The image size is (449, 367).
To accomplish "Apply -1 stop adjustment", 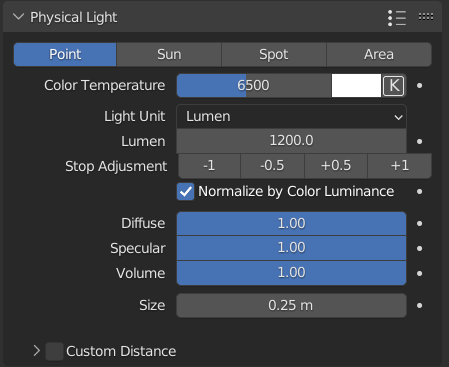I will 209,166.
